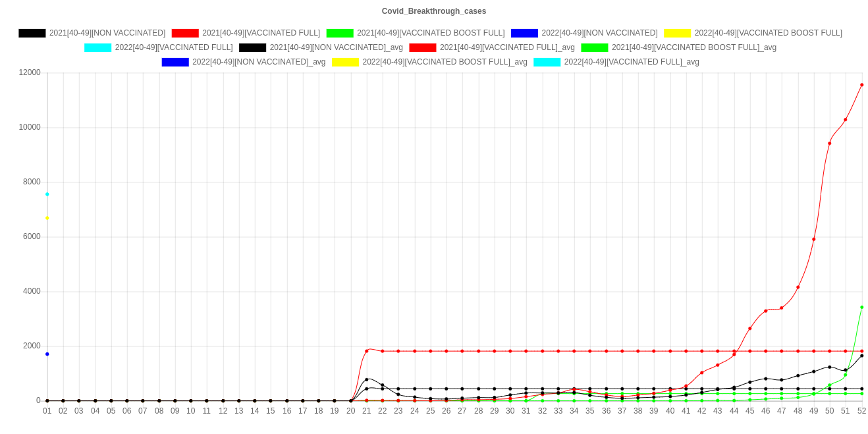Toggle 2022[40-49][VACCINATED FULL]_avg legend text
This screenshot has width=868, height=434.
(x=631, y=62)
